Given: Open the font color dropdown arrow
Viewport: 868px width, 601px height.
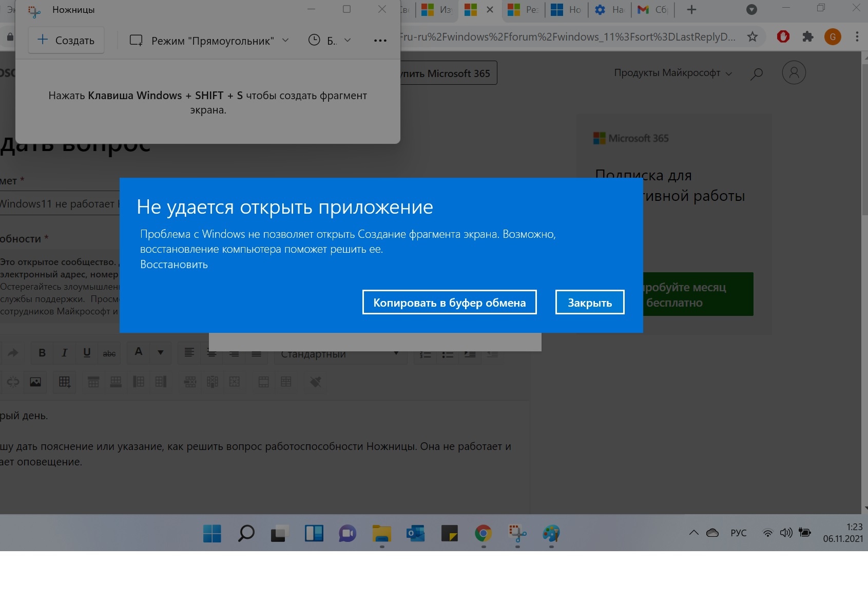Looking at the screenshot, I should (x=161, y=352).
